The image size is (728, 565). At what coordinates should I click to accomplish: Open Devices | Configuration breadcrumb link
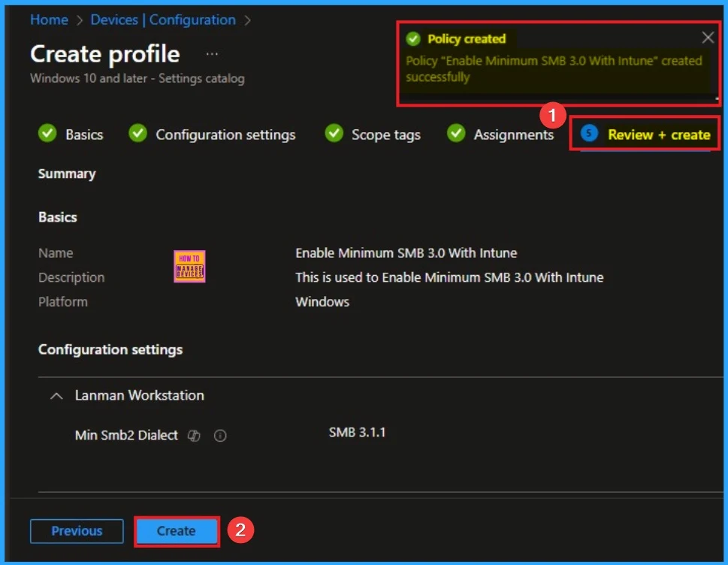[x=163, y=20]
